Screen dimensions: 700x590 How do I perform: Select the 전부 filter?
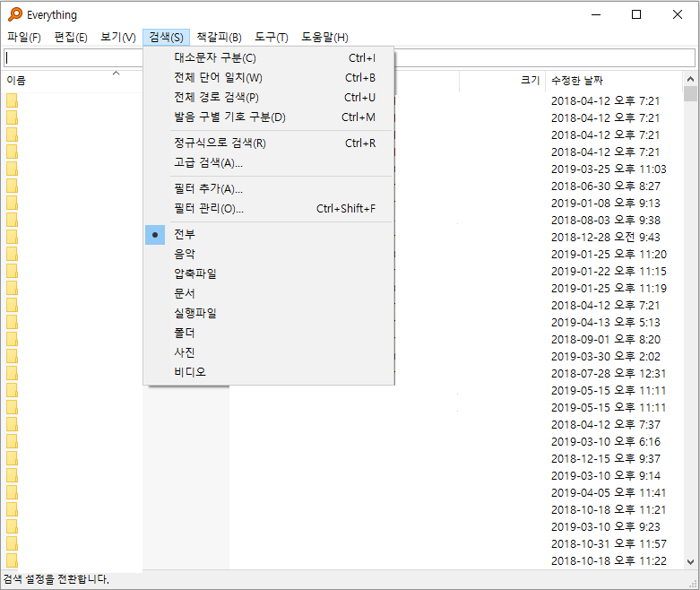269,235
